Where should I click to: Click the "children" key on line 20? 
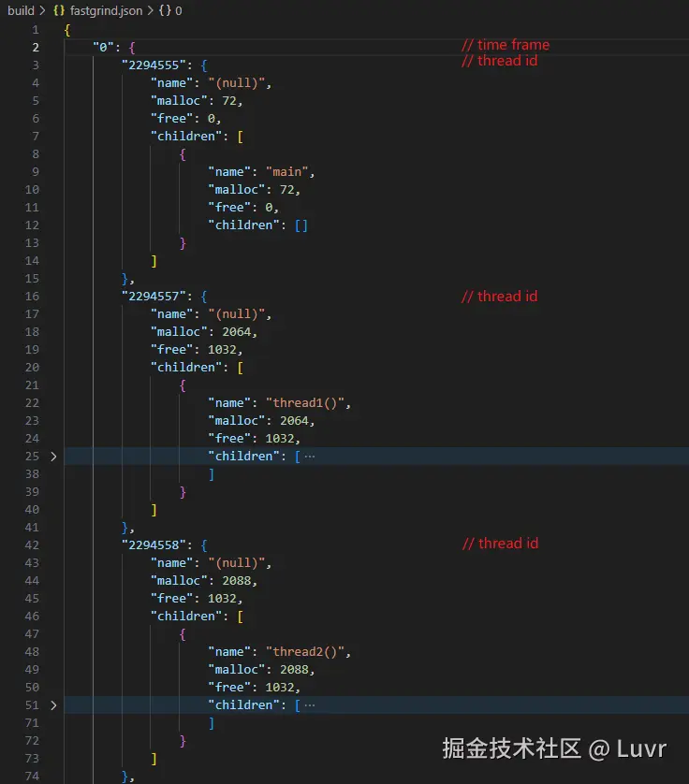tap(186, 368)
